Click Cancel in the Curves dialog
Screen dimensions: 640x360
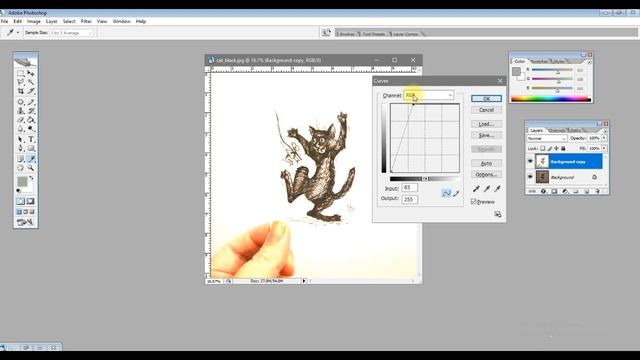486,110
